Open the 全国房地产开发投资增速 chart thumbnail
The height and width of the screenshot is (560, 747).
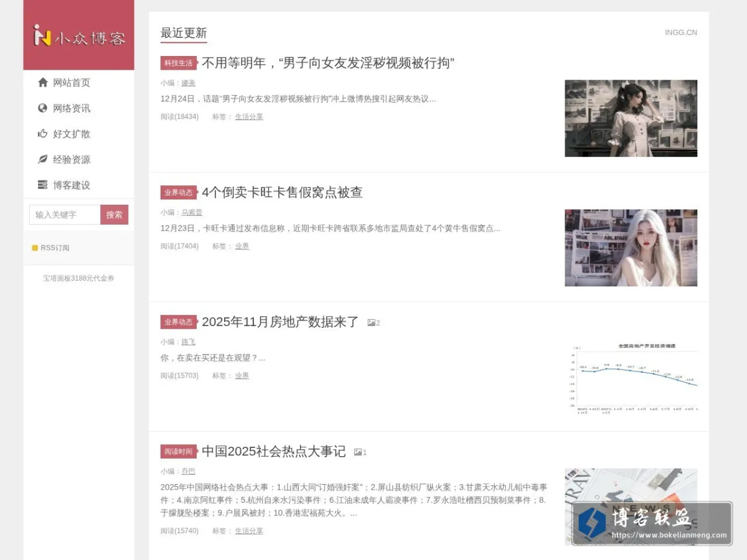click(x=631, y=377)
